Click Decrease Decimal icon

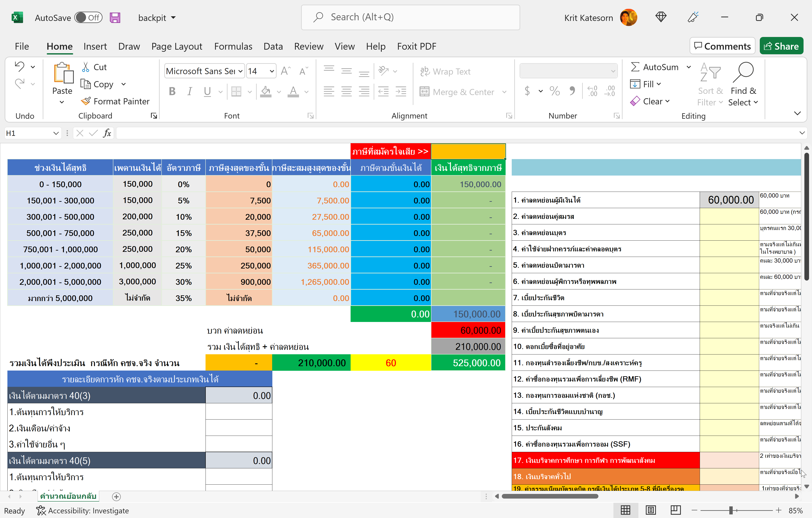[610, 91]
